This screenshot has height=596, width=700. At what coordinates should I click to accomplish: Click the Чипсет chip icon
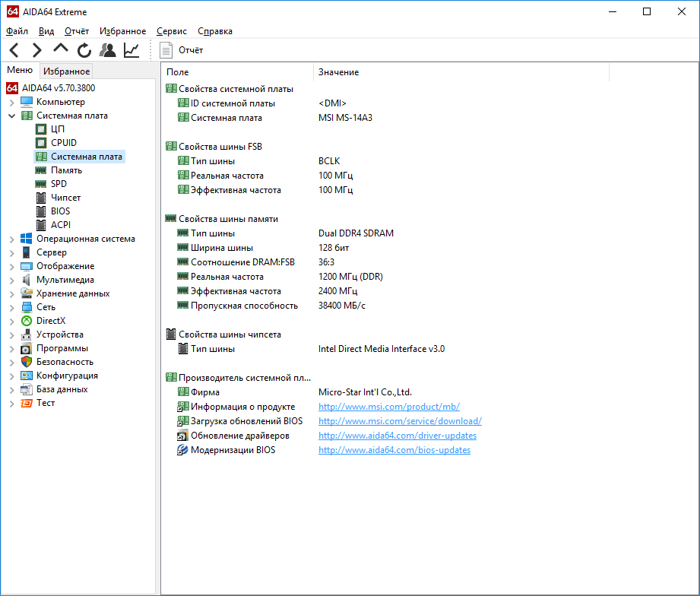tap(41, 198)
